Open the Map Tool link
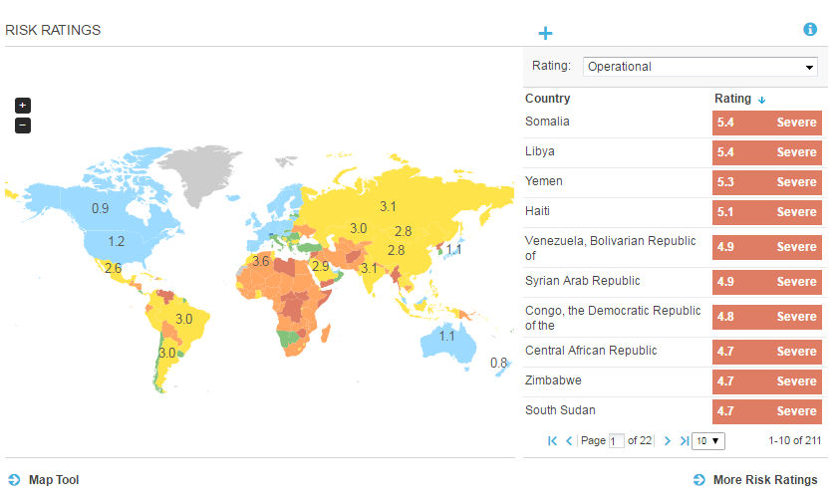 53,480
